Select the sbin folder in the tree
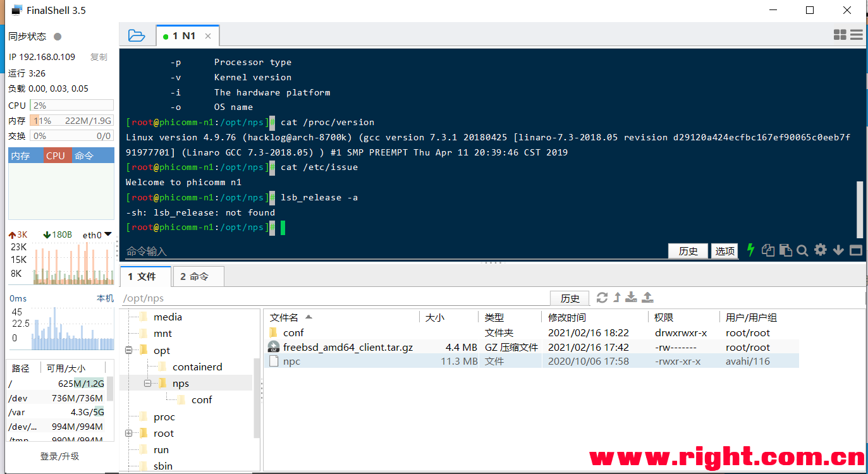 point(163,466)
